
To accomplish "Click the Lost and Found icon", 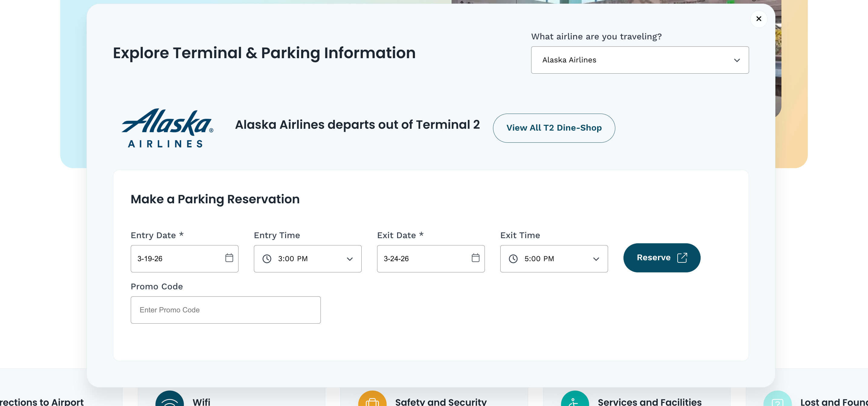I will pyautogui.click(x=778, y=402).
